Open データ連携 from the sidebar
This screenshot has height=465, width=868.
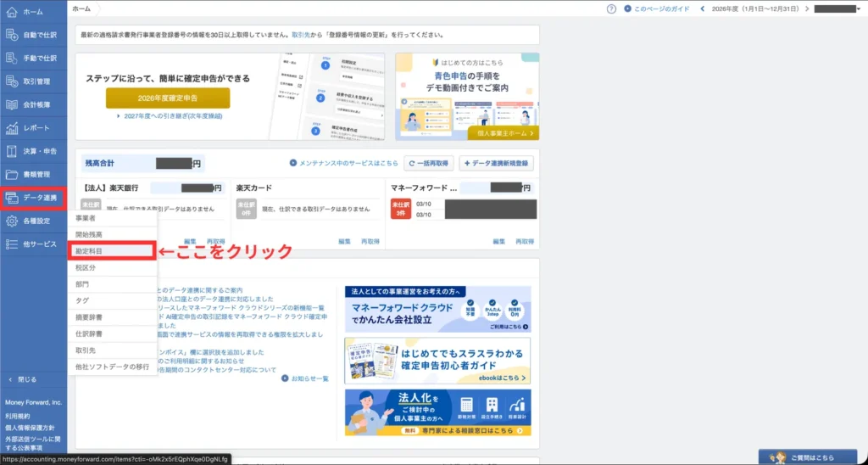click(x=33, y=198)
